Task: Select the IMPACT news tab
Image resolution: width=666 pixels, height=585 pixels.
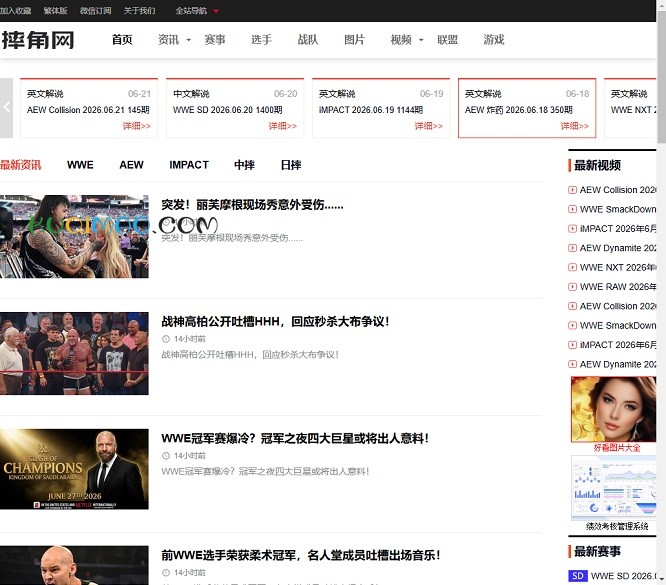Action: 189,165
